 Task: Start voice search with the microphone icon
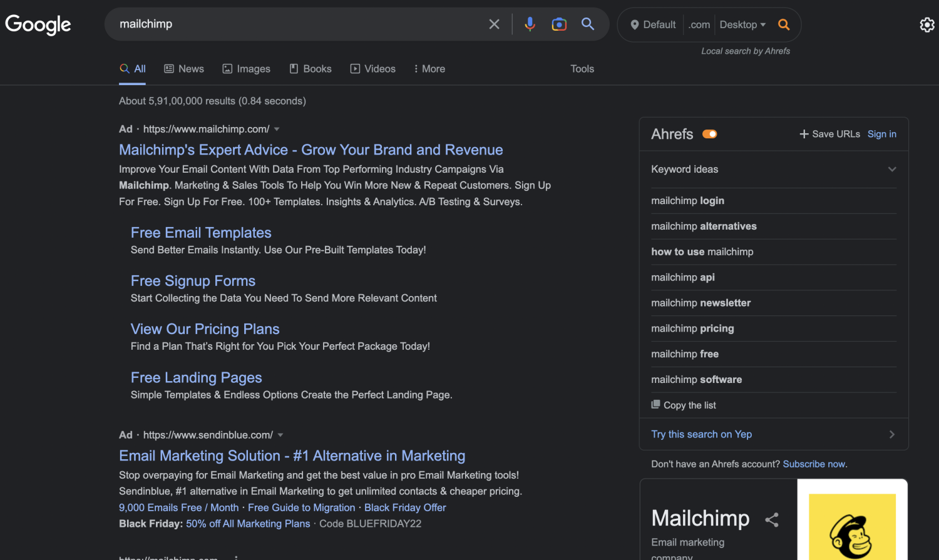coord(530,24)
